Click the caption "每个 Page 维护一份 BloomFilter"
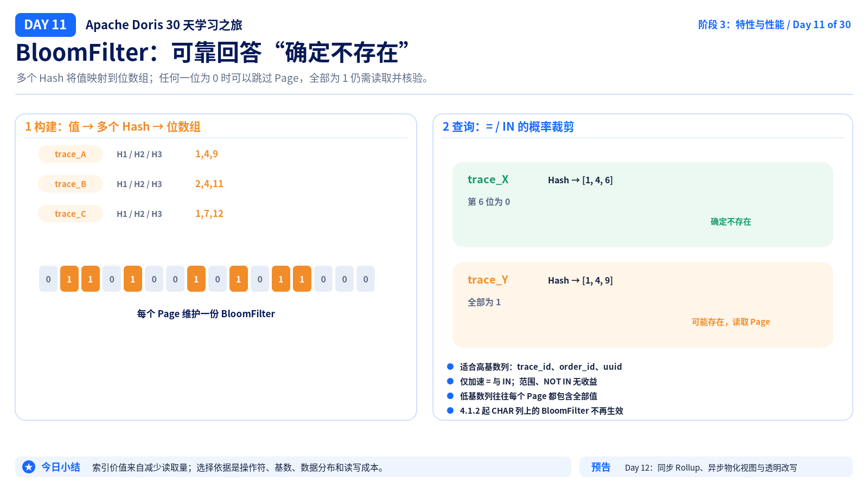Image resolution: width=868 pixels, height=488 pixels. tap(206, 314)
